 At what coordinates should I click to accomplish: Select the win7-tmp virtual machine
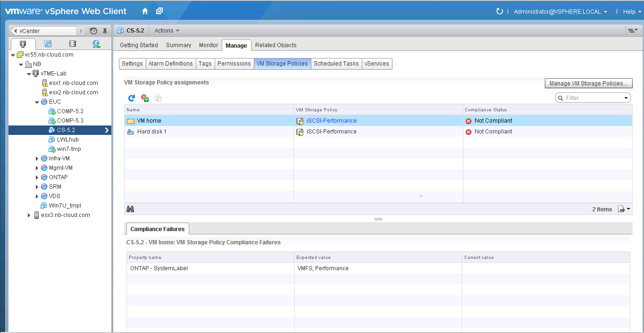click(x=69, y=149)
